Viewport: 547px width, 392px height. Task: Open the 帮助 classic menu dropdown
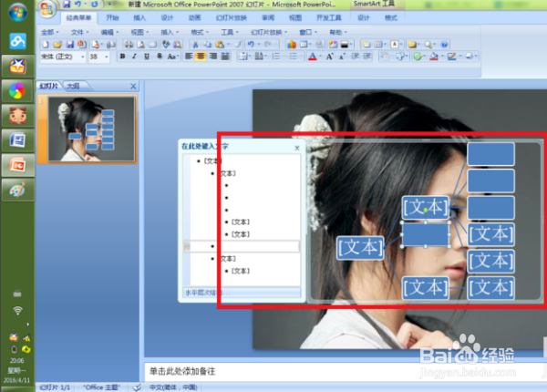tap(338, 32)
